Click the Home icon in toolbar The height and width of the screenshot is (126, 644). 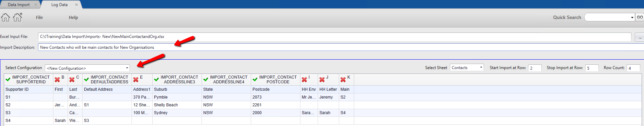[5, 17]
